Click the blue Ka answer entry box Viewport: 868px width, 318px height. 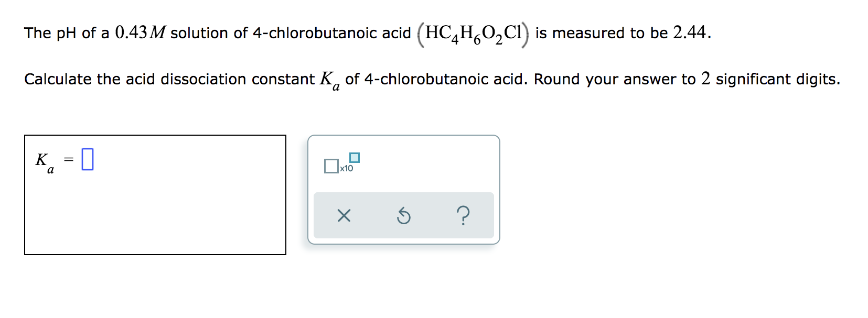[x=87, y=160]
